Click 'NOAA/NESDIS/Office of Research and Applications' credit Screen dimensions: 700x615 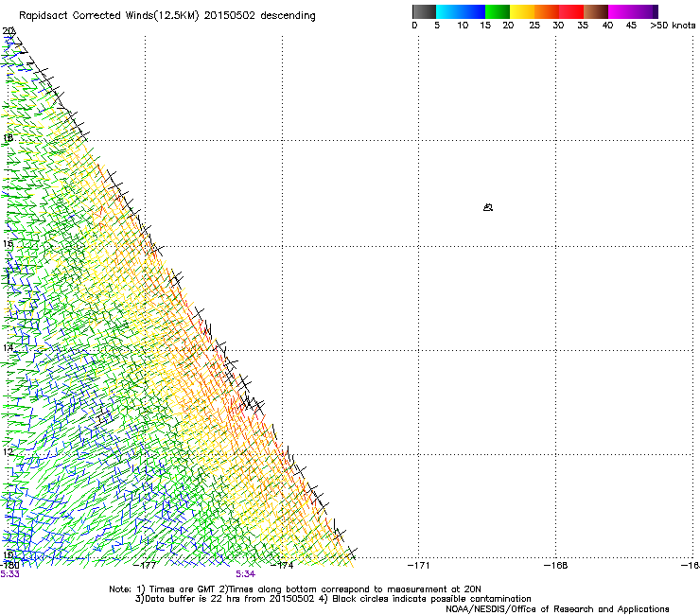click(x=557, y=609)
